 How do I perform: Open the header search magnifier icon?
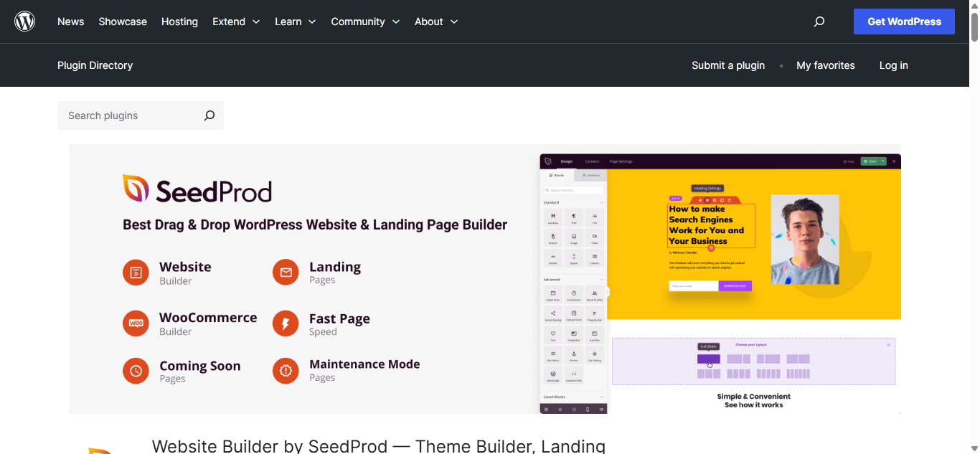click(x=819, y=22)
